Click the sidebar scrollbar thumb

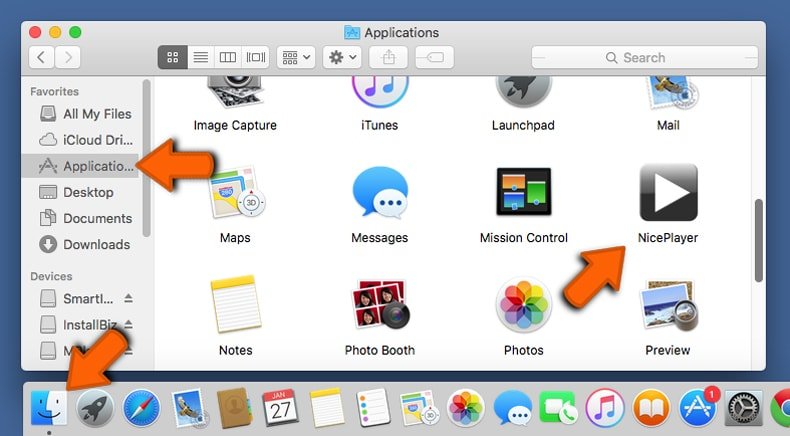[x=146, y=158]
